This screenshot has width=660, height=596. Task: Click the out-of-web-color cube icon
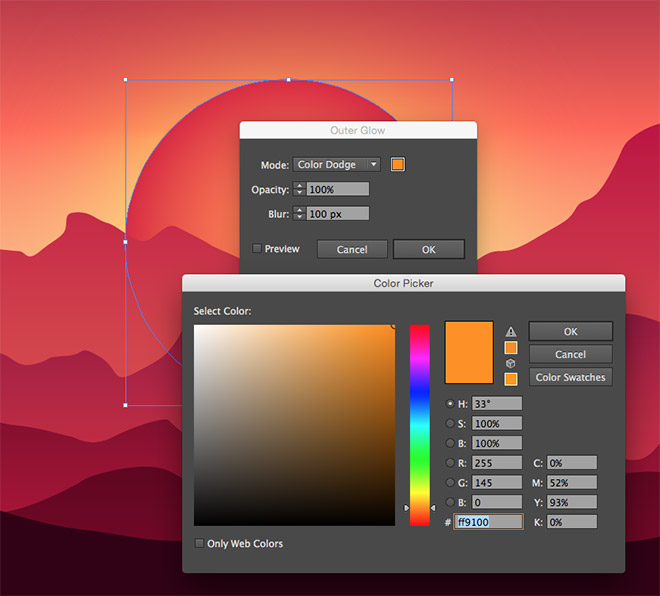click(511, 363)
